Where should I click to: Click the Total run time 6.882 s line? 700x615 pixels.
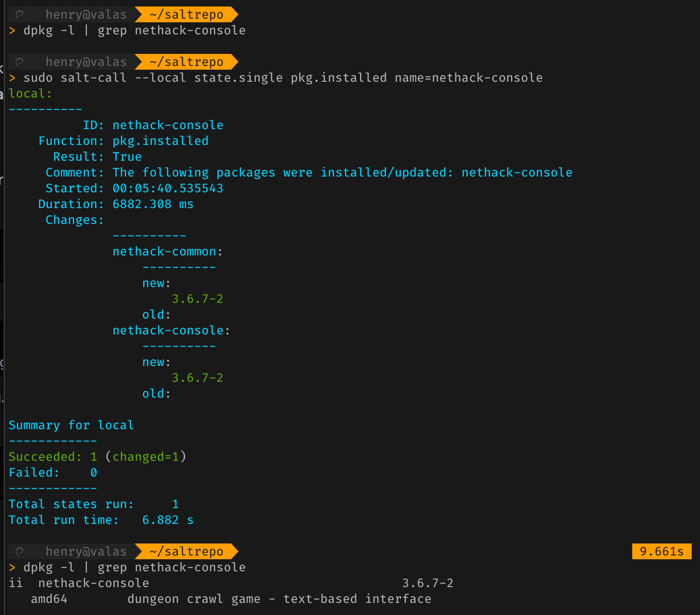point(101,520)
